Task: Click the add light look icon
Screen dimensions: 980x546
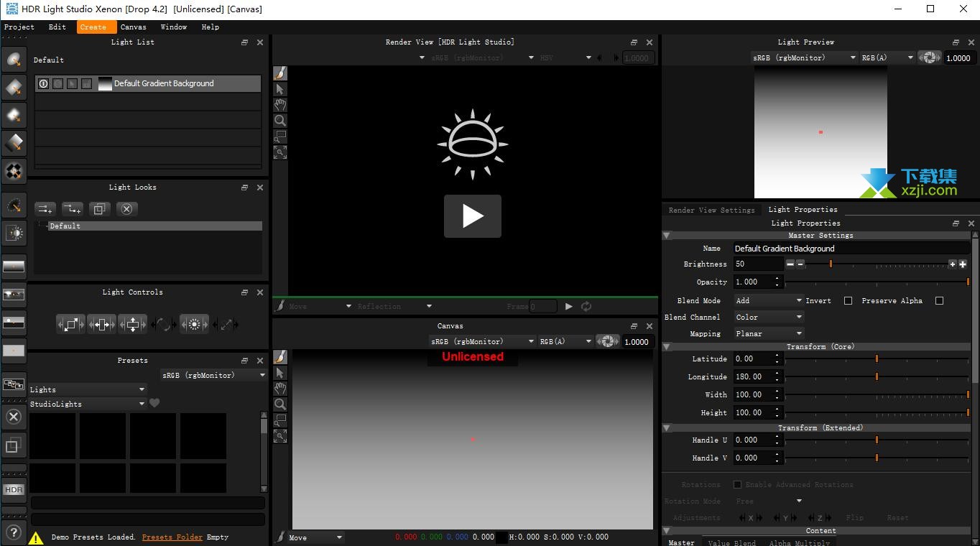Action: click(45, 209)
